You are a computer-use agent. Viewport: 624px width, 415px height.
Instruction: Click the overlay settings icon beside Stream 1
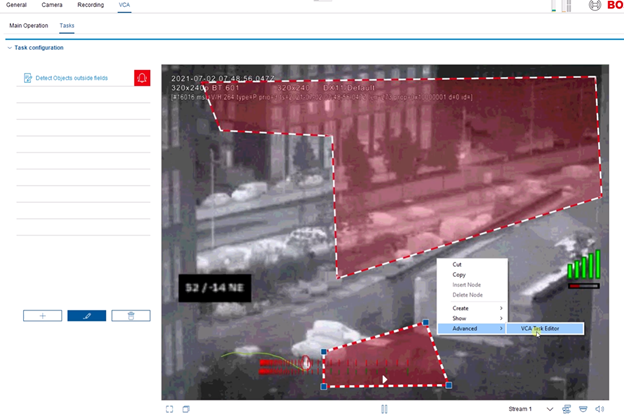(567, 409)
